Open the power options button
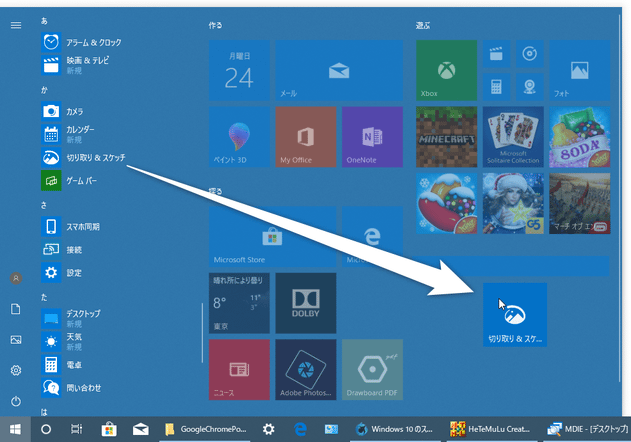Viewport: 631px width, 442px height. [x=16, y=401]
